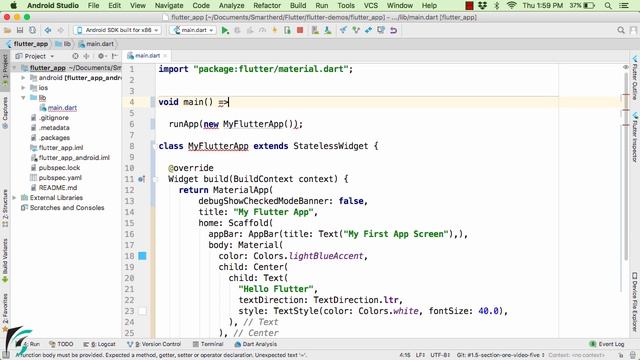Open Project panel settings gear icon

coord(100,56)
